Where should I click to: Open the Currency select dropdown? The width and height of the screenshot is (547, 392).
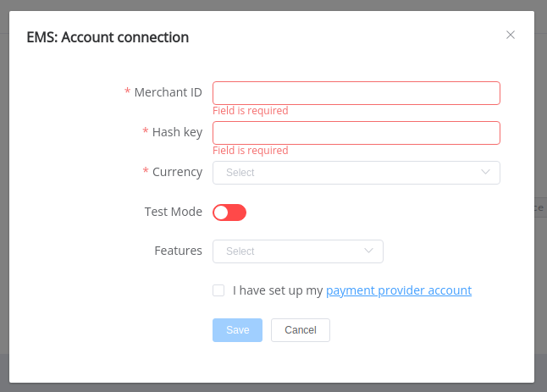[x=356, y=173]
